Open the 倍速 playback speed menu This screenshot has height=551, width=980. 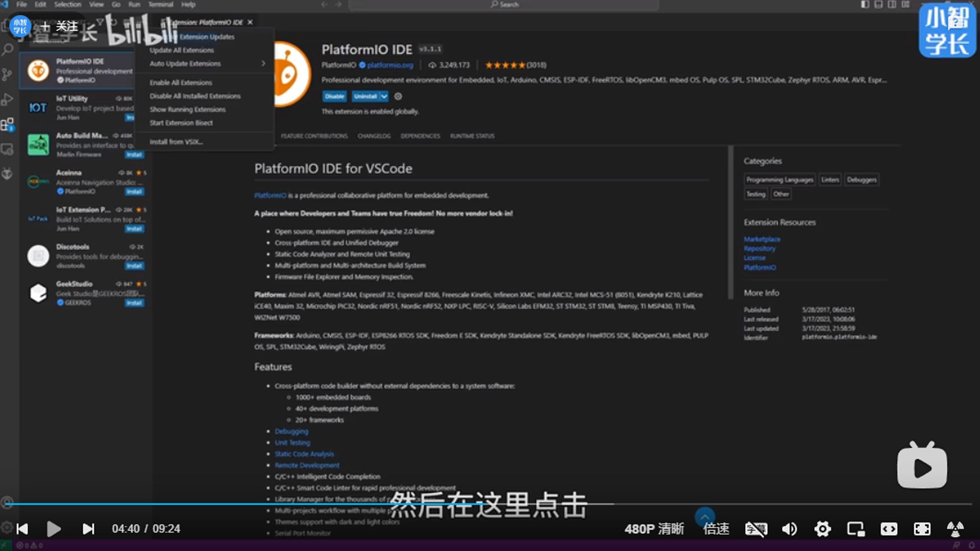tap(716, 529)
